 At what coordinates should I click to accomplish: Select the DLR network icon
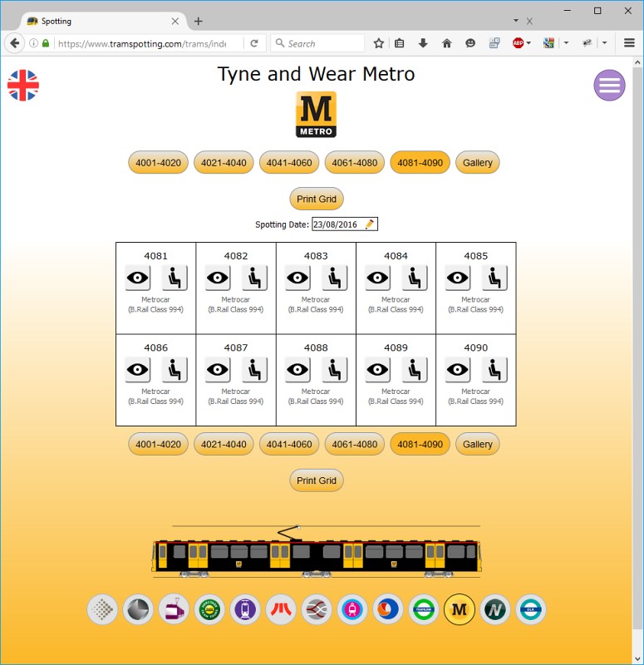(x=530, y=609)
